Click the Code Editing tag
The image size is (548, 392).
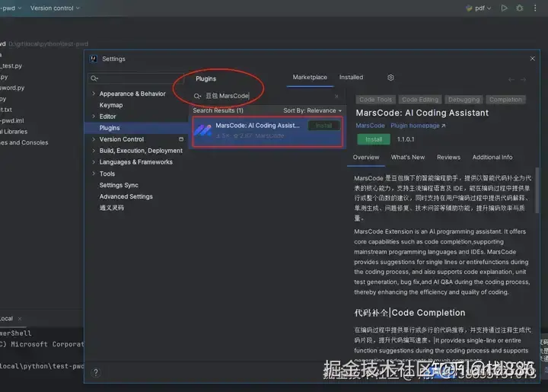(420, 100)
